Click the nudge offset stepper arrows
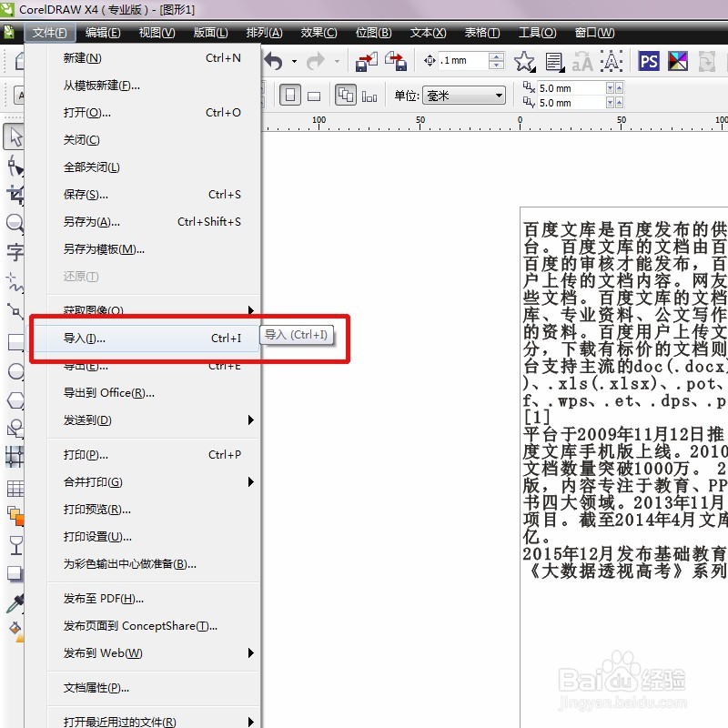This screenshot has width=728, height=728. click(x=496, y=61)
